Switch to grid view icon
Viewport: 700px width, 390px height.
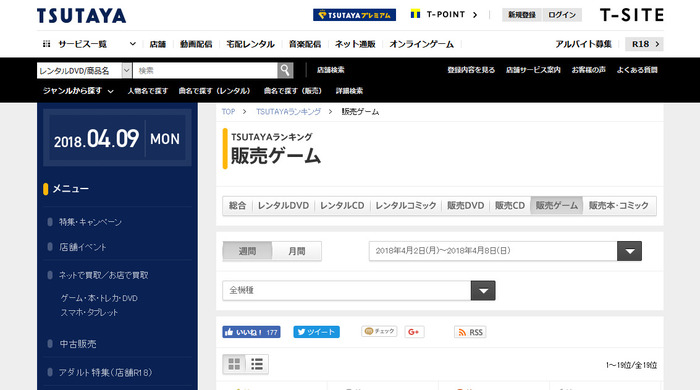[234, 364]
